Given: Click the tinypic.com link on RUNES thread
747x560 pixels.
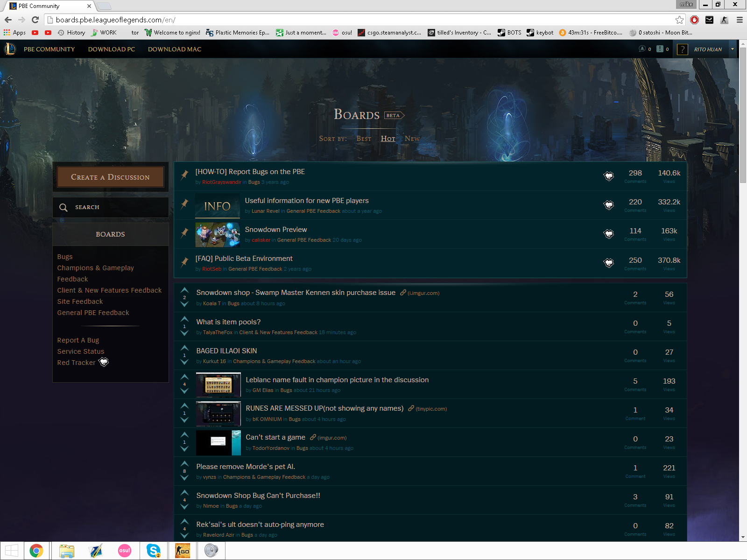Looking at the screenshot, I should [x=431, y=409].
